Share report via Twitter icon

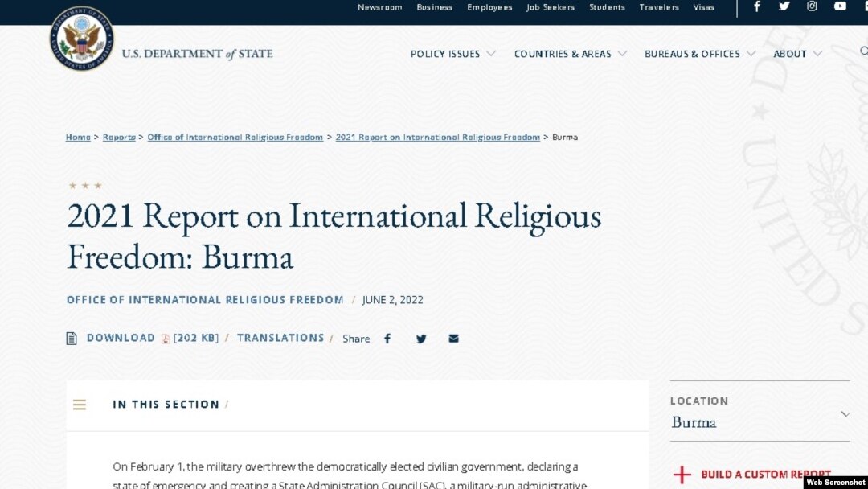coord(421,339)
